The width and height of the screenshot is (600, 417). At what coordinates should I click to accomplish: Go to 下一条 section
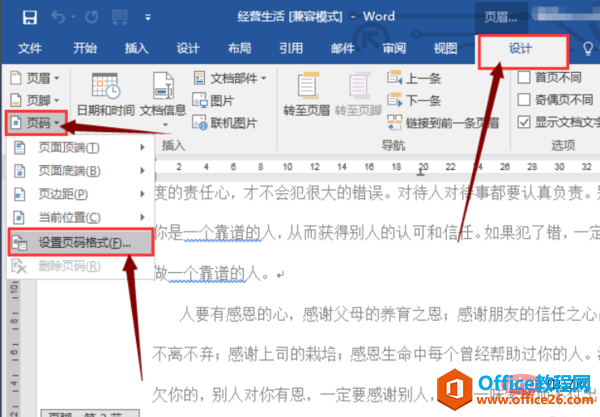pyautogui.click(x=414, y=100)
